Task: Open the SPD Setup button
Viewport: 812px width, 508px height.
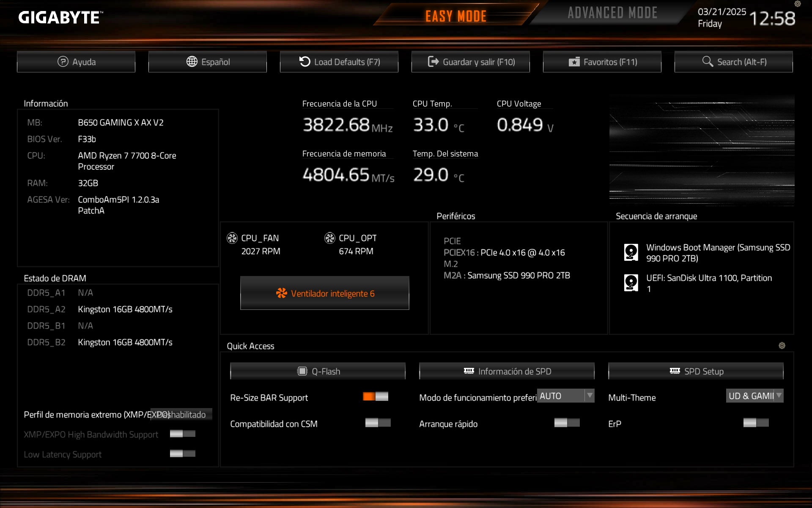Action: (696, 371)
